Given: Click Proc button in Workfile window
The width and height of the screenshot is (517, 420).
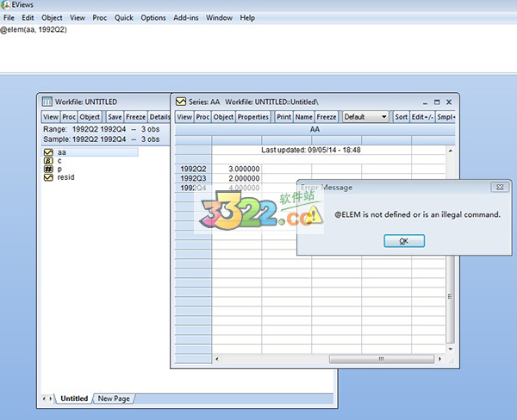Looking at the screenshot, I should click(69, 117).
